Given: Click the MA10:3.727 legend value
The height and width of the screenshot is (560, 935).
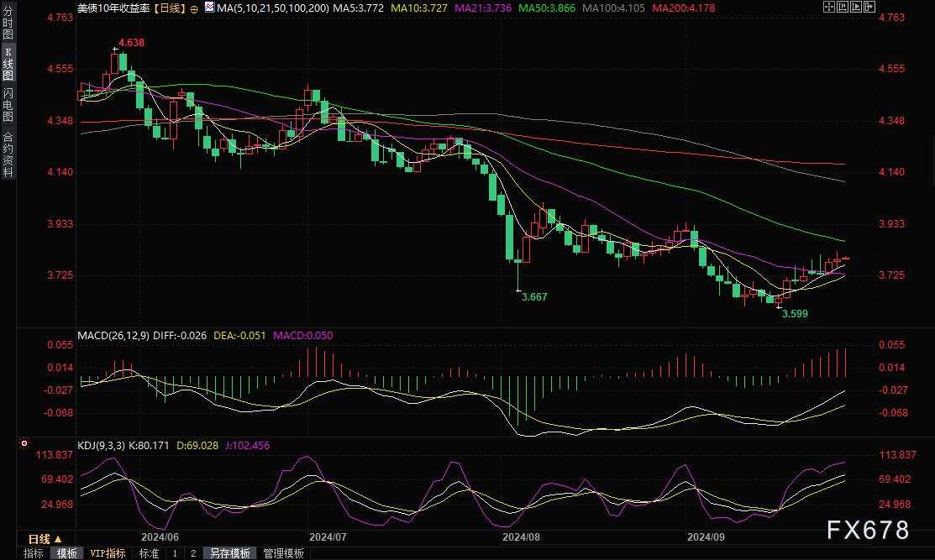Looking at the screenshot, I should pyautogui.click(x=419, y=8).
